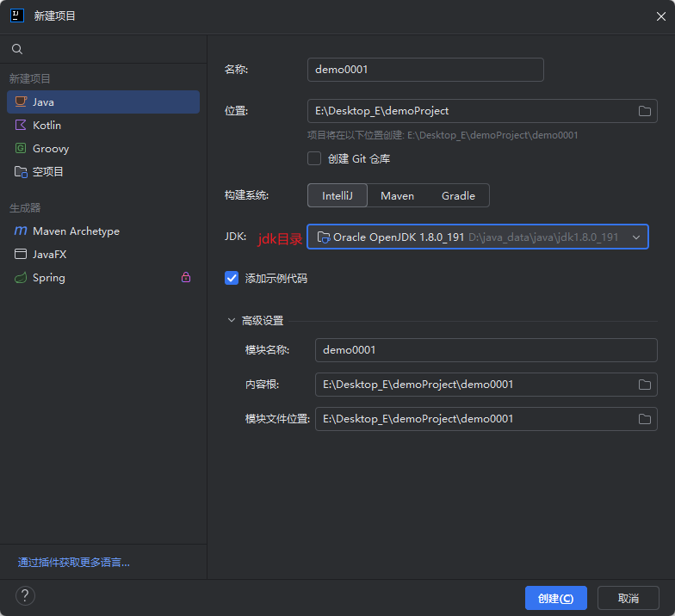Select the Kotlin project type
The height and width of the screenshot is (616, 675).
pyautogui.click(x=103, y=126)
